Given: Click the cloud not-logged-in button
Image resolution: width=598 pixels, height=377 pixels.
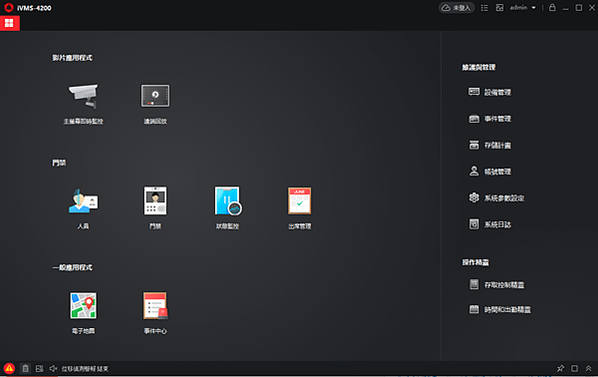Looking at the screenshot, I should click(x=456, y=8).
